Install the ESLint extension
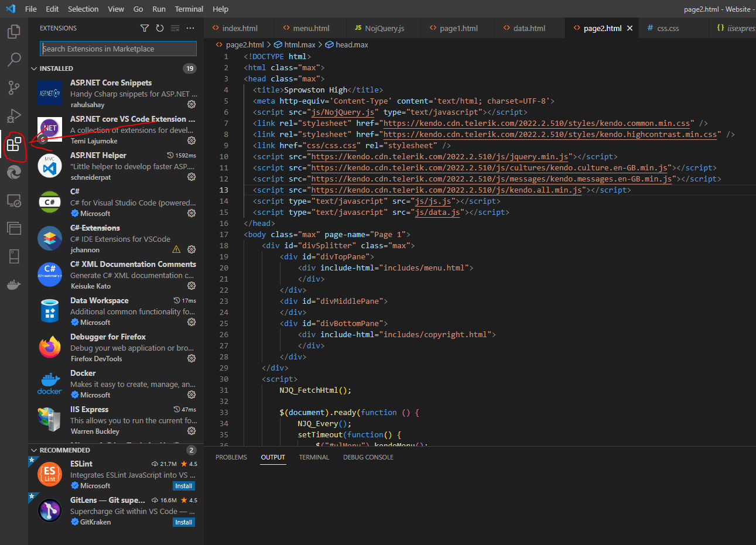 coord(184,486)
